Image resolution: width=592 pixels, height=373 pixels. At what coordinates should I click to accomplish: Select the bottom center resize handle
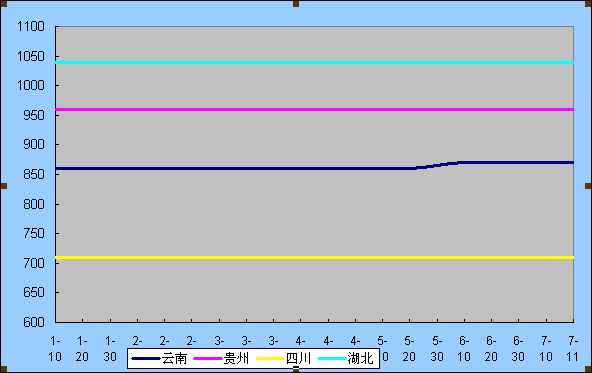tap(296, 369)
